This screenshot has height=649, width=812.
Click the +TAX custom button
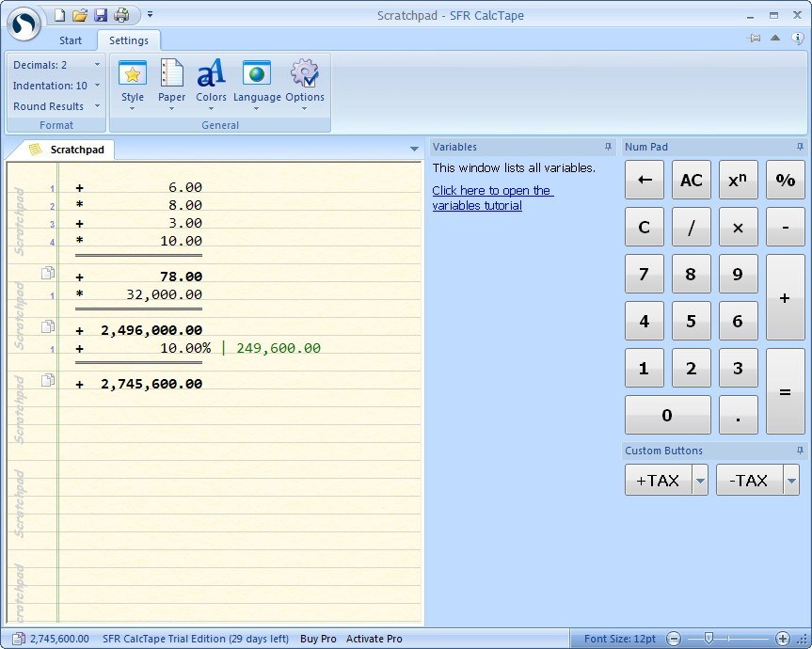pos(659,480)
